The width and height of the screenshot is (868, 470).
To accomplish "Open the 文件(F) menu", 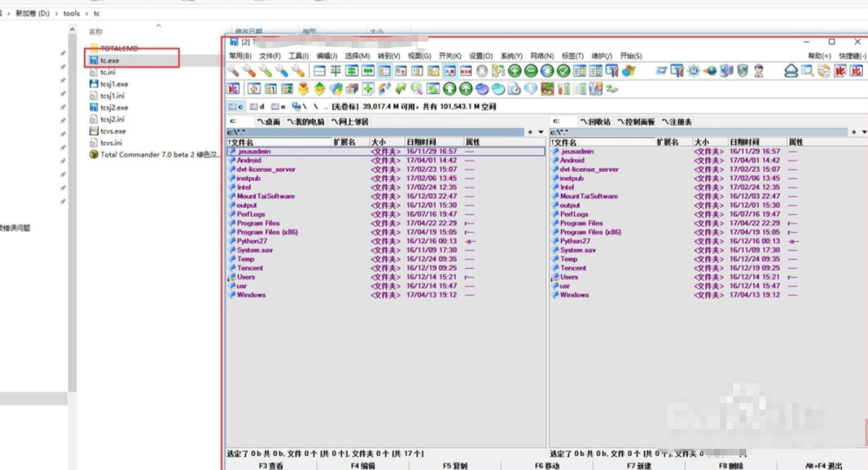I will coord(270,56).
